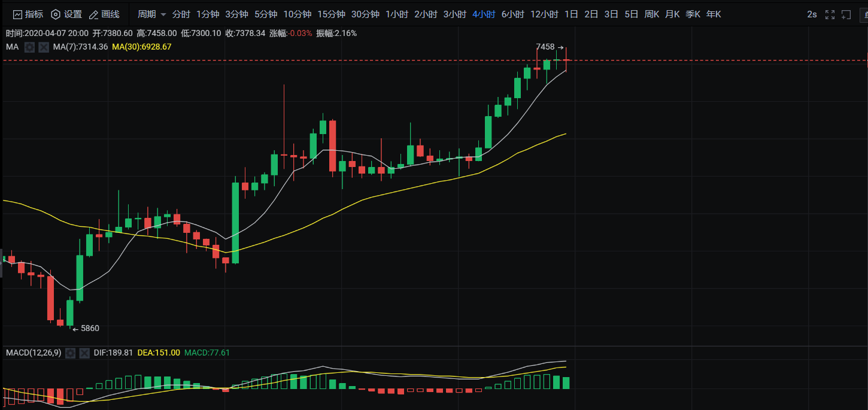Remove the MACD panel with its X toggle

pyautogui.click(x=84, y=353)
